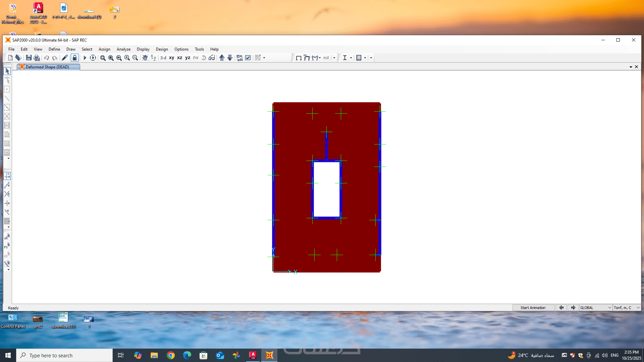Select the Deformed Shape (DEAD) tab
644x362 pixels.
tap(47, 67)
